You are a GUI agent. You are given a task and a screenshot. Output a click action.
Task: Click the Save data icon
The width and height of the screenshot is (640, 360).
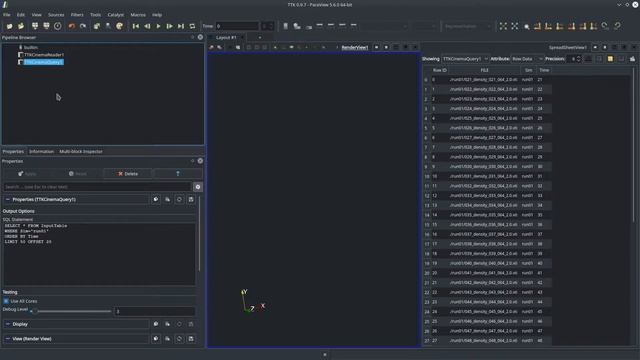tap(21, 26)
